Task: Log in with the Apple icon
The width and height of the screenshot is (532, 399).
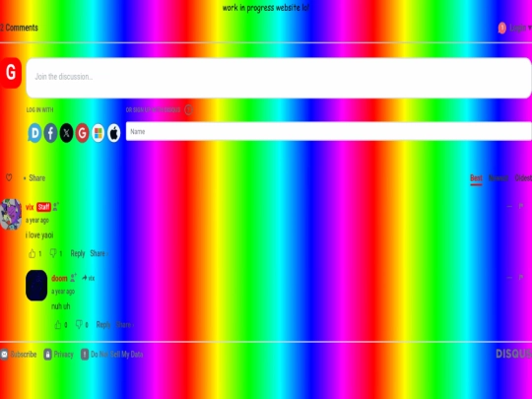Action: [x=114, y=133]
